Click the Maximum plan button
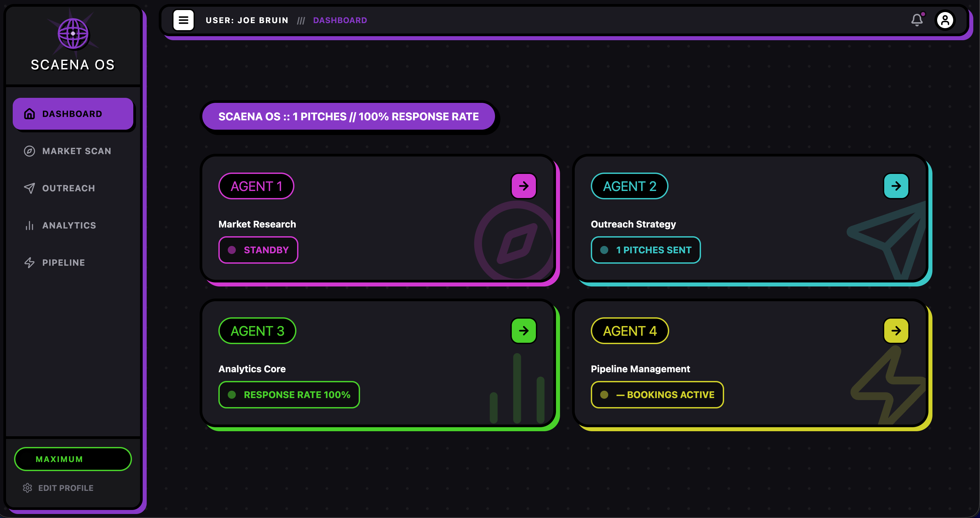The height and width of the screenshot is (518, 980). tap(73, 459)
